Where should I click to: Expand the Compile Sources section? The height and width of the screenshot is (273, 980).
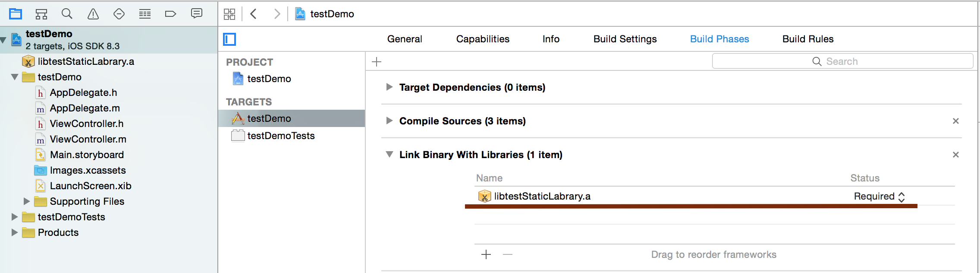(x=389, y=121)
